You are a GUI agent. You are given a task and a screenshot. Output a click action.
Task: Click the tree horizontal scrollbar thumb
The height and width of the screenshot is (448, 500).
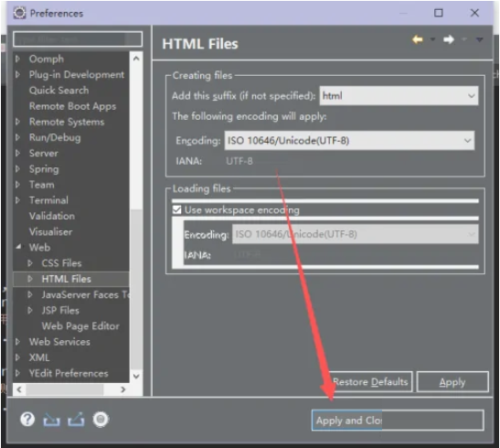65,389
